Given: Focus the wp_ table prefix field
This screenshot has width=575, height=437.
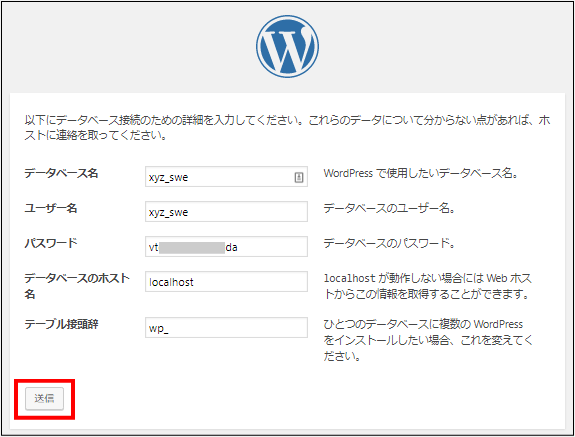Looking at the screenshot, I should click(226, 327).
